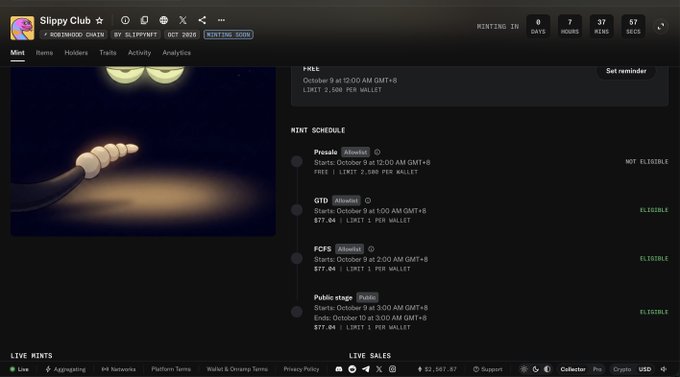Click the Live status indicator
This screenshot has height=377, width=680.
[x=20, y=369]
